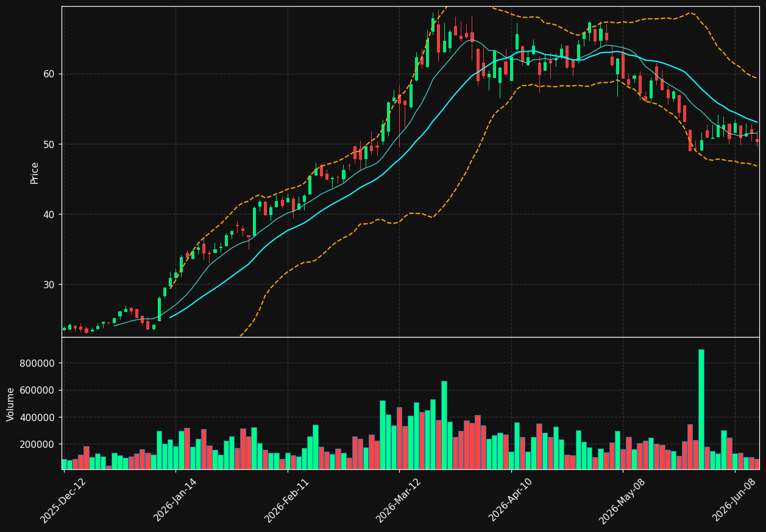Click the 'Volume' y-axis title
The image size is (766, 532).
click(x=11, y=404)
